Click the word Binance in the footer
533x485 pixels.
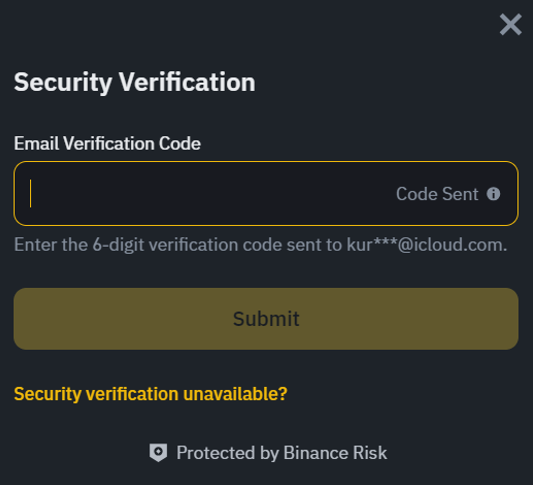tap(315, 453)
